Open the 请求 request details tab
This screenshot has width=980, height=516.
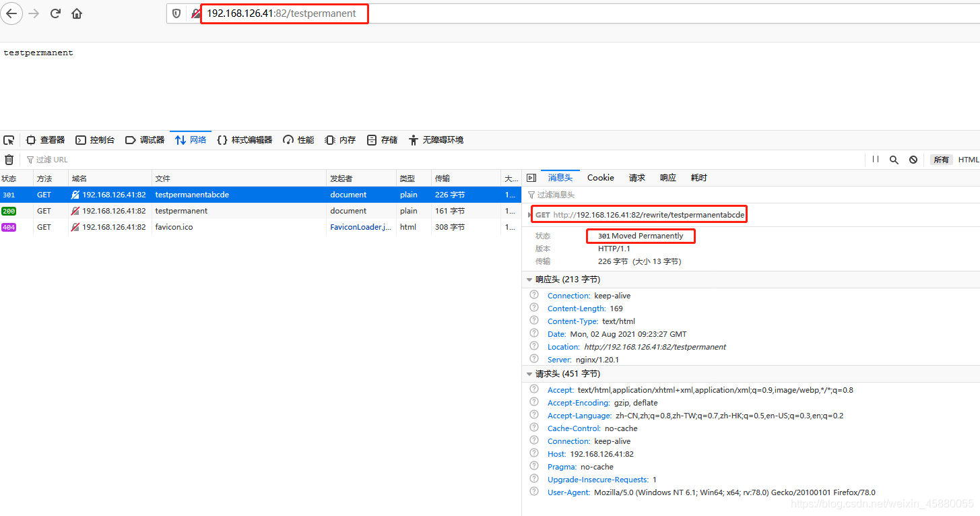(636, 178)
